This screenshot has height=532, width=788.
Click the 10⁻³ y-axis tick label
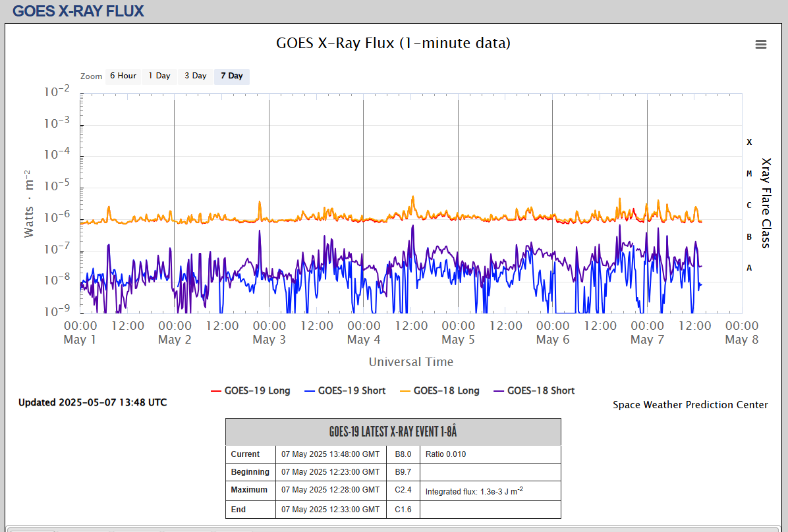point(57,123)
